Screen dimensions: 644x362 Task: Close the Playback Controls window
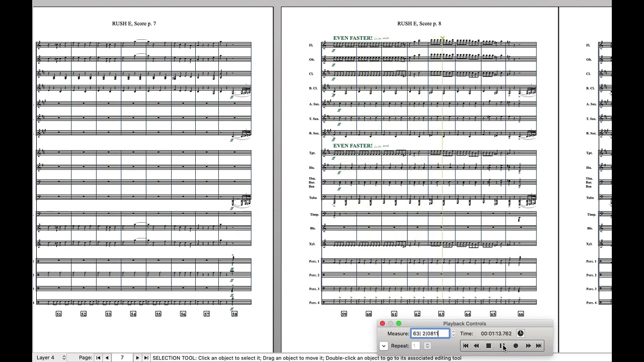point(382,324)
